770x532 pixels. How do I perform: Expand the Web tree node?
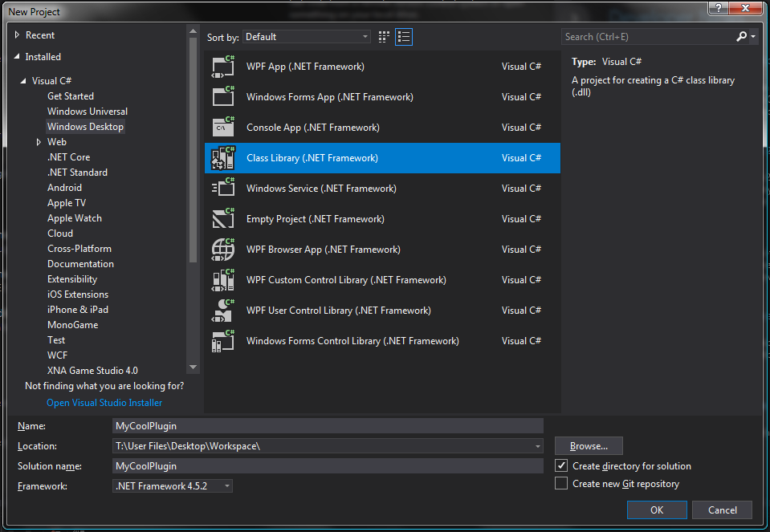[x=39, y=142]
